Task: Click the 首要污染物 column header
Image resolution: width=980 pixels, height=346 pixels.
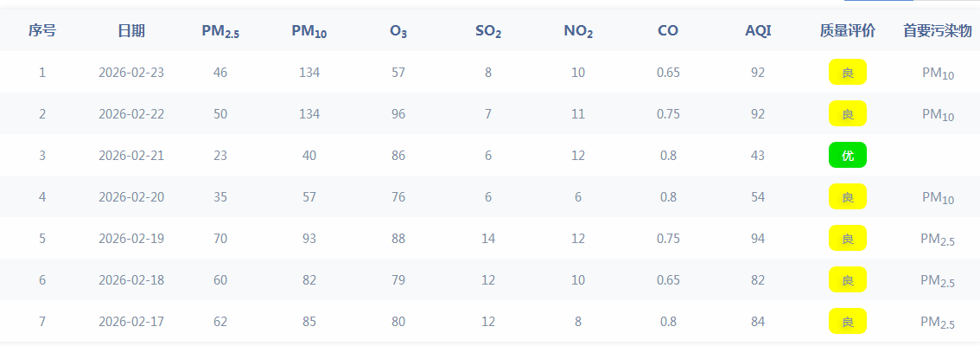Action: point(938,31)
